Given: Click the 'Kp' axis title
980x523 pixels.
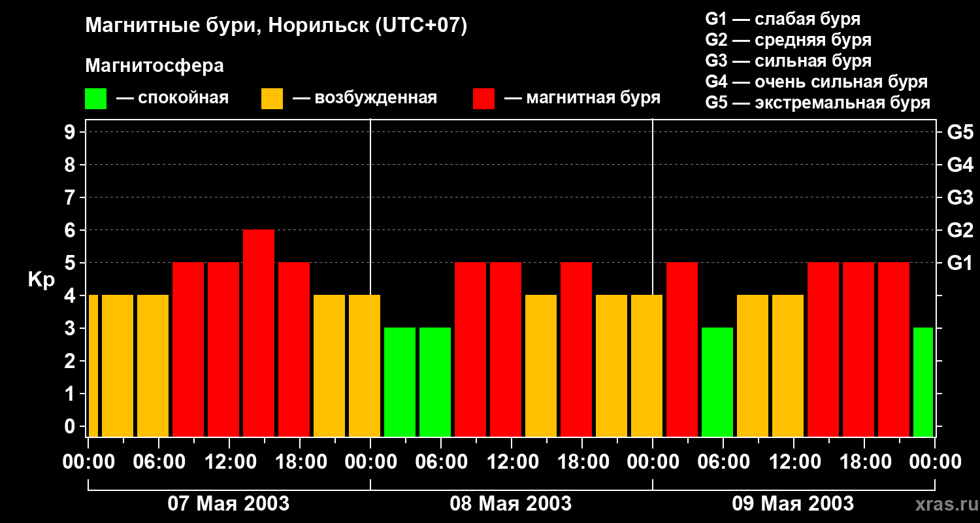Looking at the screenshot, I should point(41,280).
